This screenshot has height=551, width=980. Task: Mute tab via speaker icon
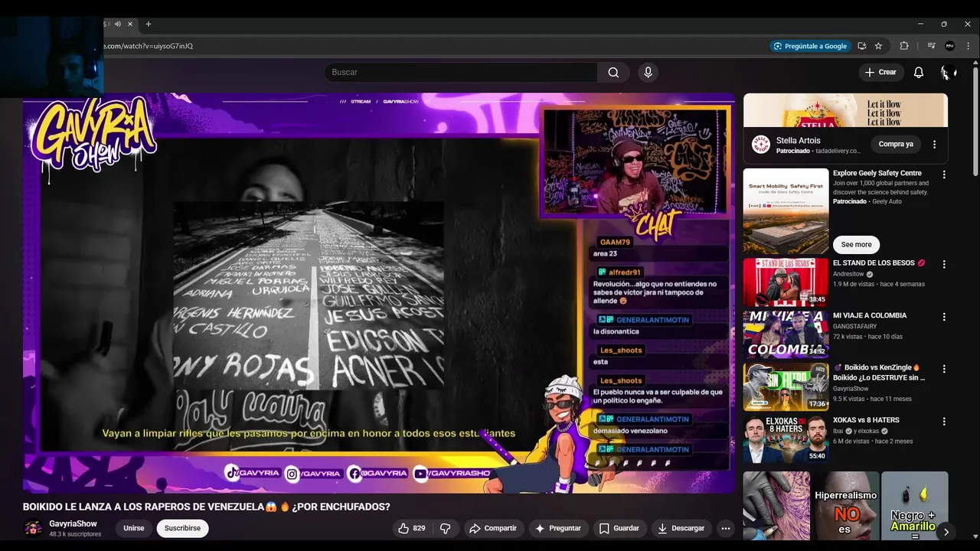[118, 24]
